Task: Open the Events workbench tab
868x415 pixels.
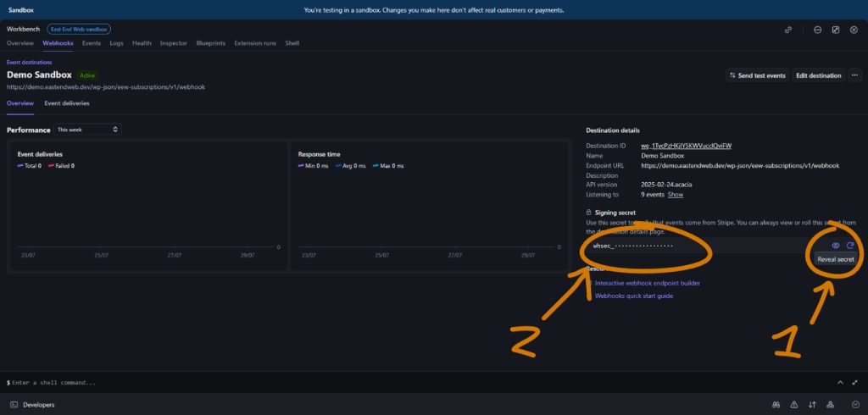Action: point(92,43)
